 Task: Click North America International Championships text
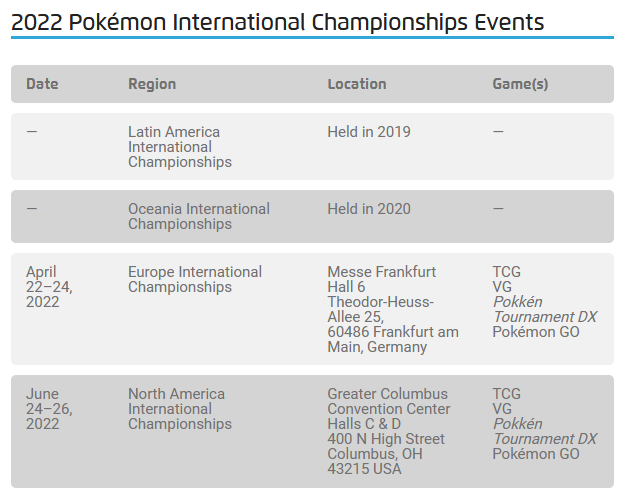click(180, 409)
